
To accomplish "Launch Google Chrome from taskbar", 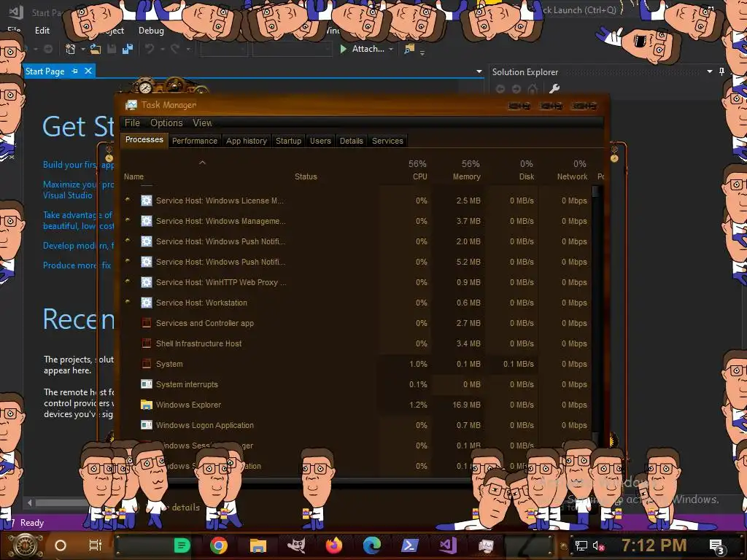I will pyautogui.click(x=219, y=545).
